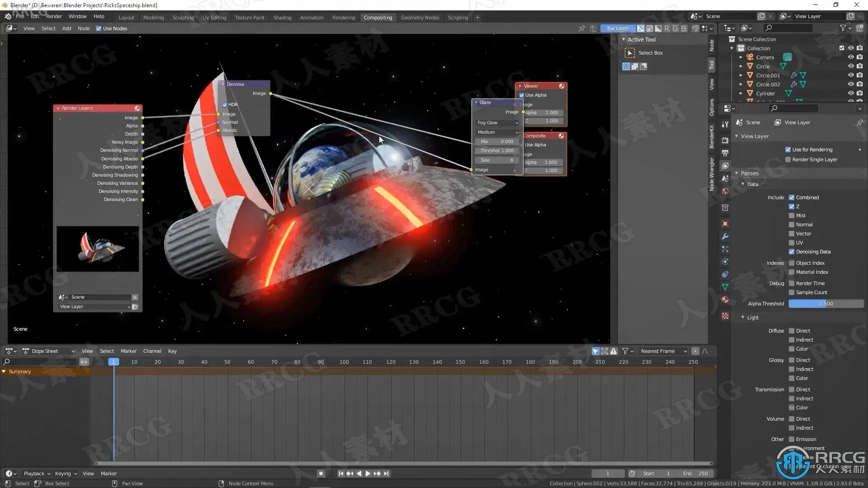Uncheck the Use Nodes checkbox
The height and width of the screenshot is (488, 868).
click(99, 28)
